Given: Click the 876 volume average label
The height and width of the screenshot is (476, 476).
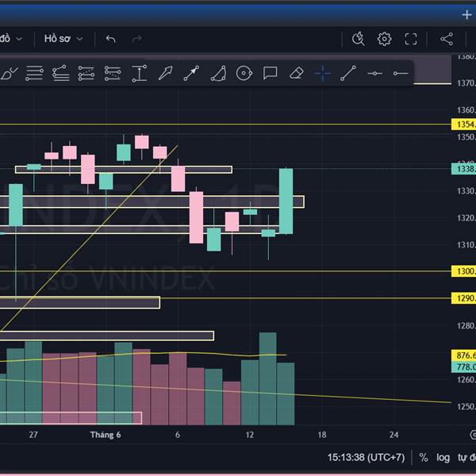Looking at the screenshot, I should tap(463, 355).
